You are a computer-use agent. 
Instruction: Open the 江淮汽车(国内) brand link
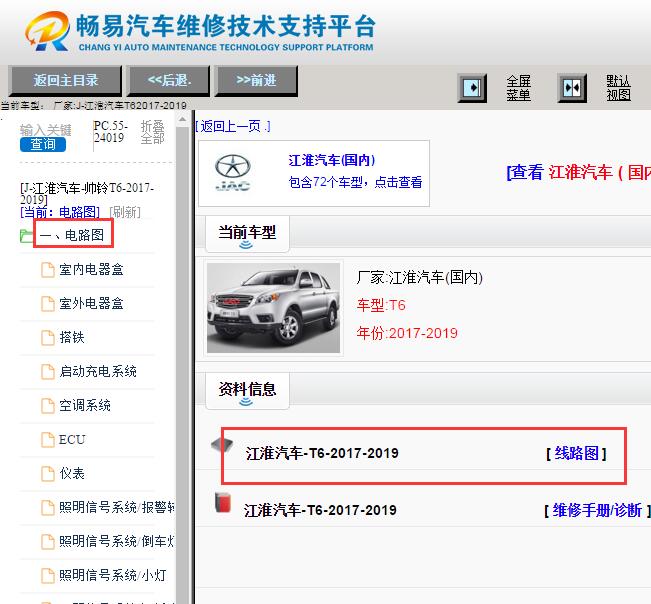point(331,160)
